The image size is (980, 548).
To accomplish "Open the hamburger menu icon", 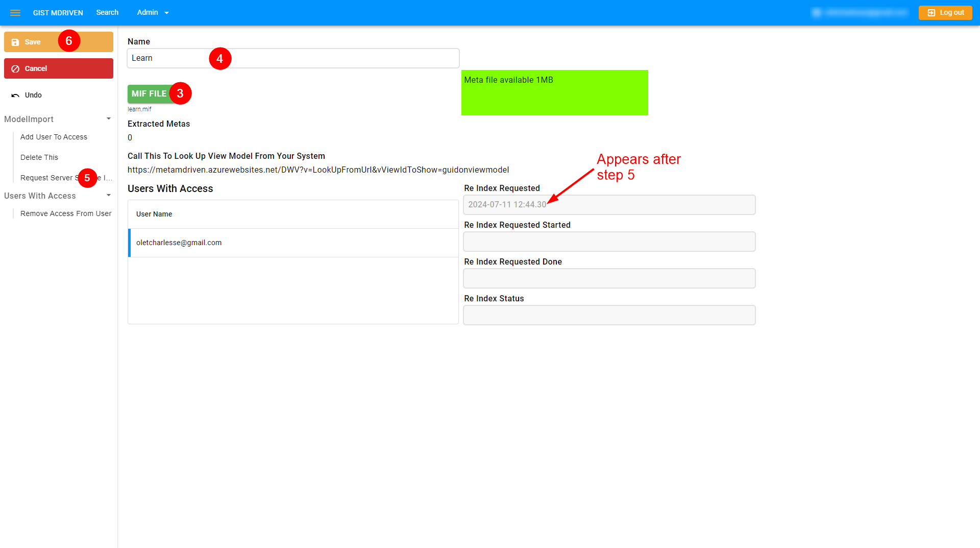I will [x=15, y=13].
